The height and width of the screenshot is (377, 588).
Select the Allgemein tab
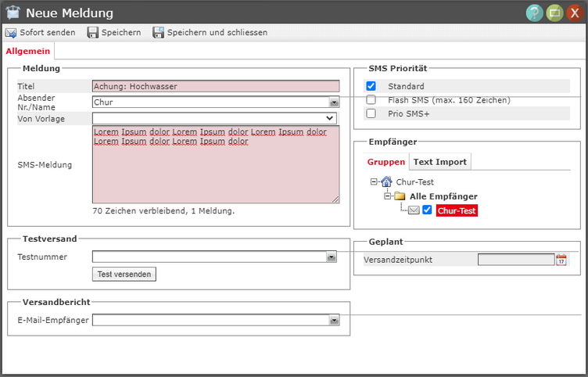coord(27,51)
